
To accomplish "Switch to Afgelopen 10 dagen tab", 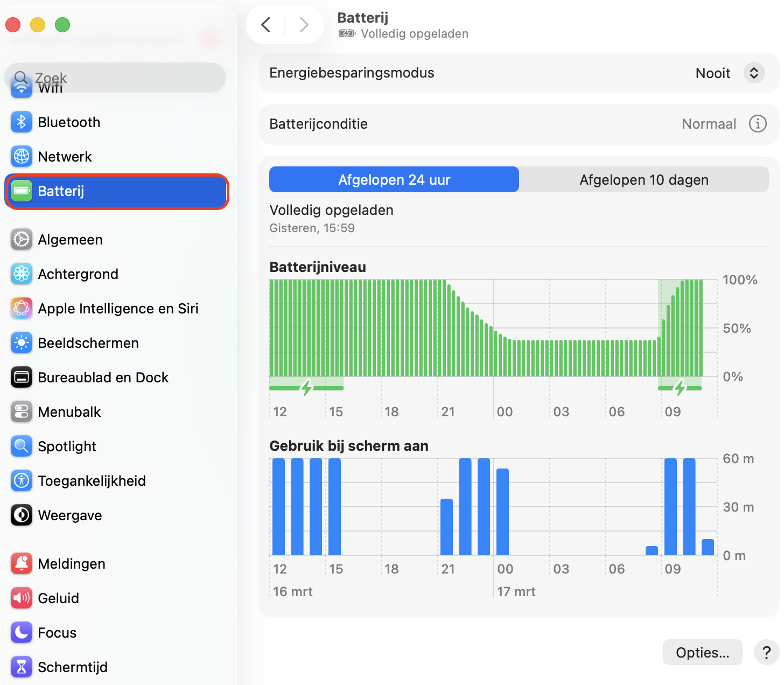I will coord(643,180).
